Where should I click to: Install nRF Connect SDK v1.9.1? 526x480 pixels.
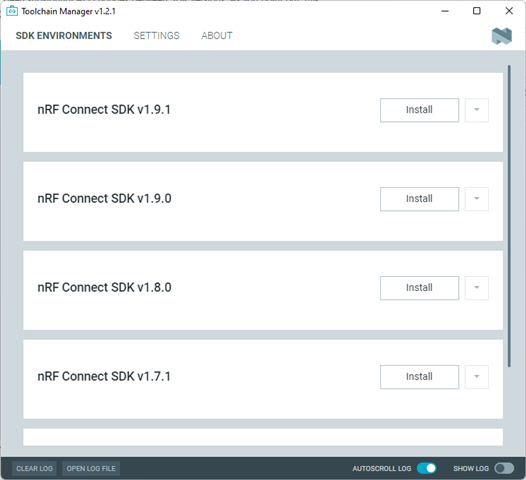click(419, 110)
